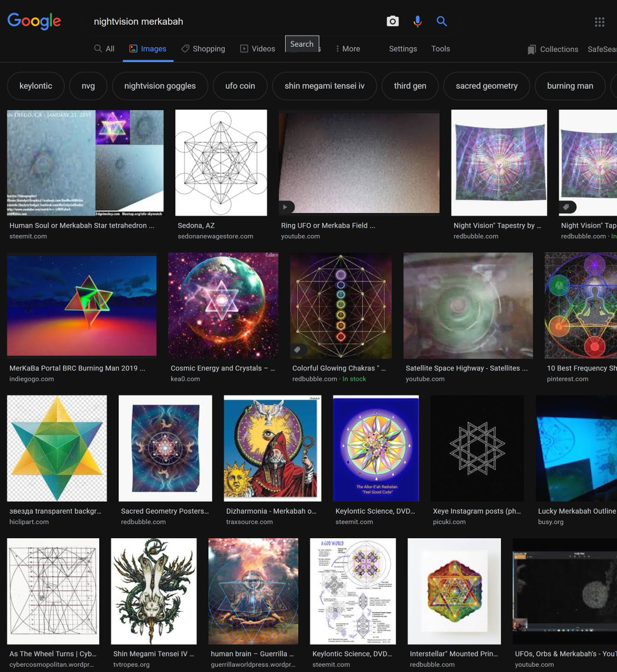Open Sacred Geometry Posters image
Viewport: 617px width, 672px height.
click(x=165, y=448)
